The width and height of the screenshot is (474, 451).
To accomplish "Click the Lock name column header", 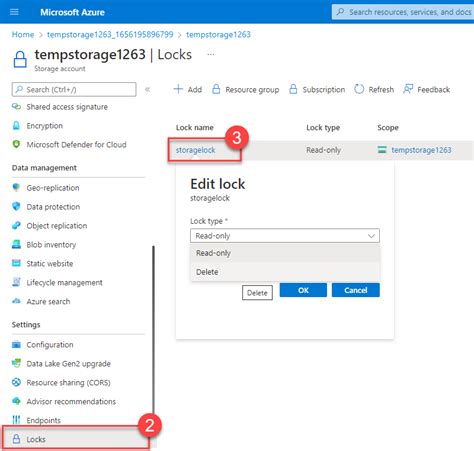I will [x=195, y=127].
